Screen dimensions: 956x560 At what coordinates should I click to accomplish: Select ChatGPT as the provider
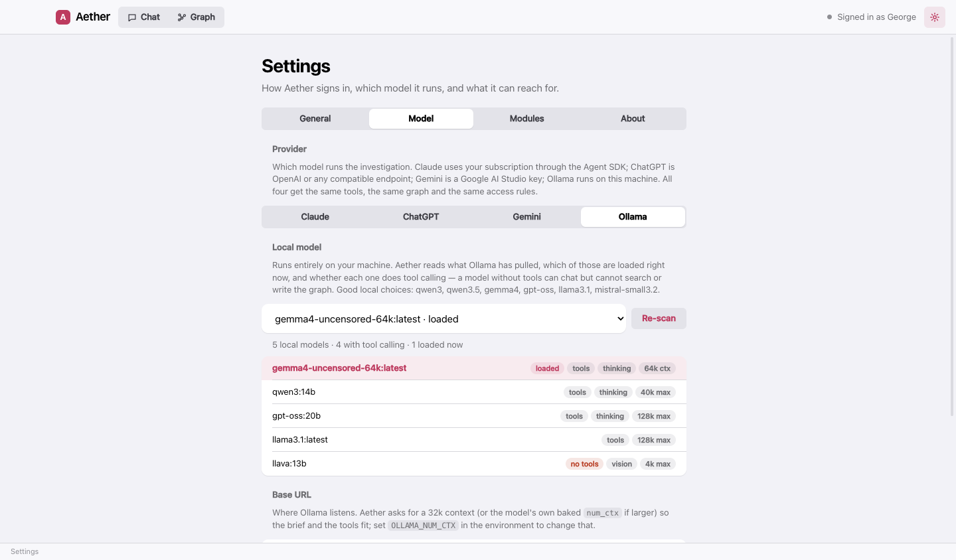(421, 217)
